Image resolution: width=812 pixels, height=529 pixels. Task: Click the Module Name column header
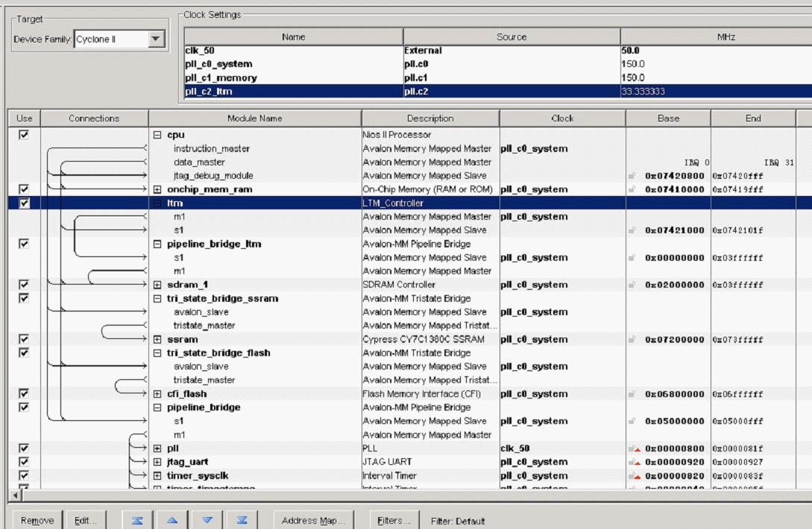tap(255, 118)
